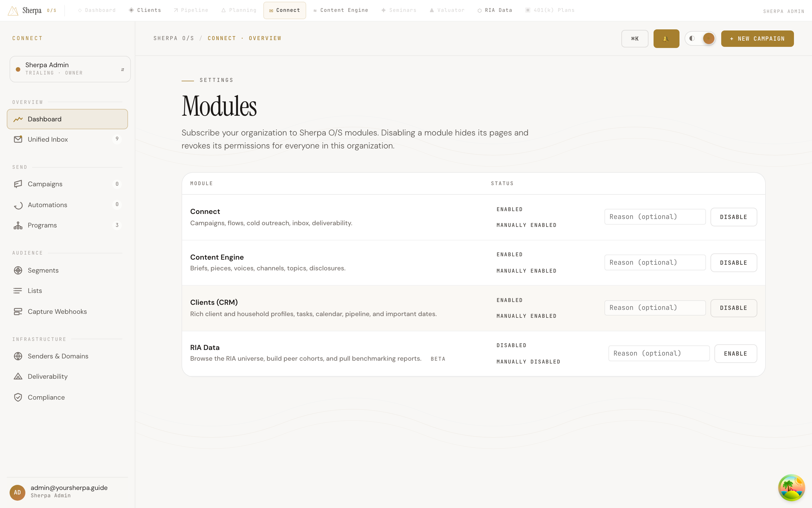Viewport: 812px width, 508px height.
Task: Click the SHERPA ADMIN label at top right
Action: (784, 11)
